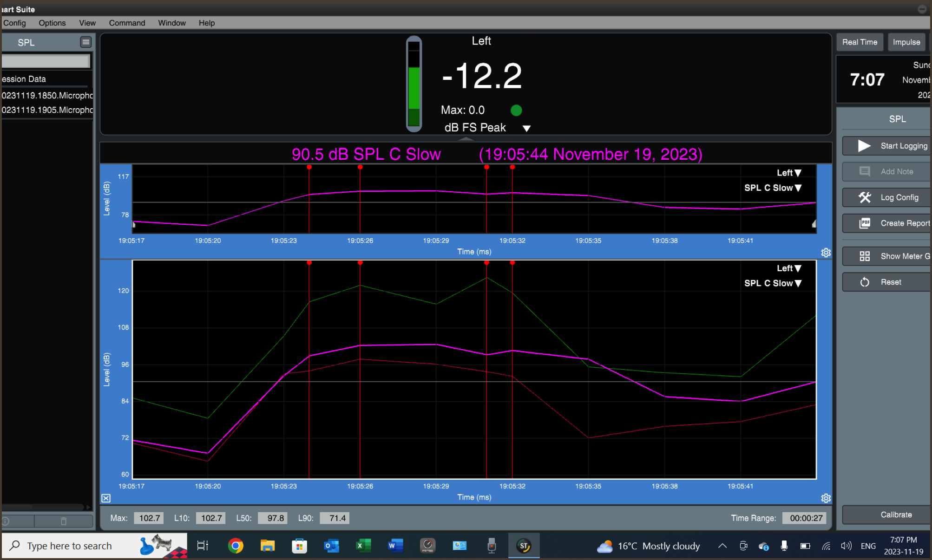Click the Create Report PDF icon

(864, 223)
